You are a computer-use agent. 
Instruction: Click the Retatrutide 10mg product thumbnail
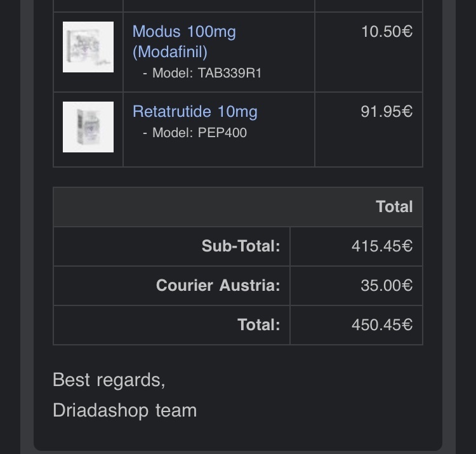pyautogui.click(x=88, y=127)
